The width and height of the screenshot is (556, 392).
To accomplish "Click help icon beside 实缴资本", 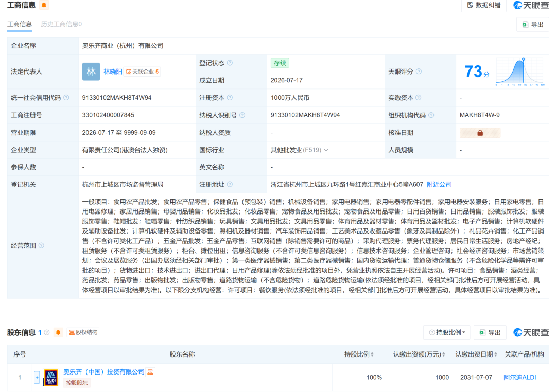I will click(419, 97).
